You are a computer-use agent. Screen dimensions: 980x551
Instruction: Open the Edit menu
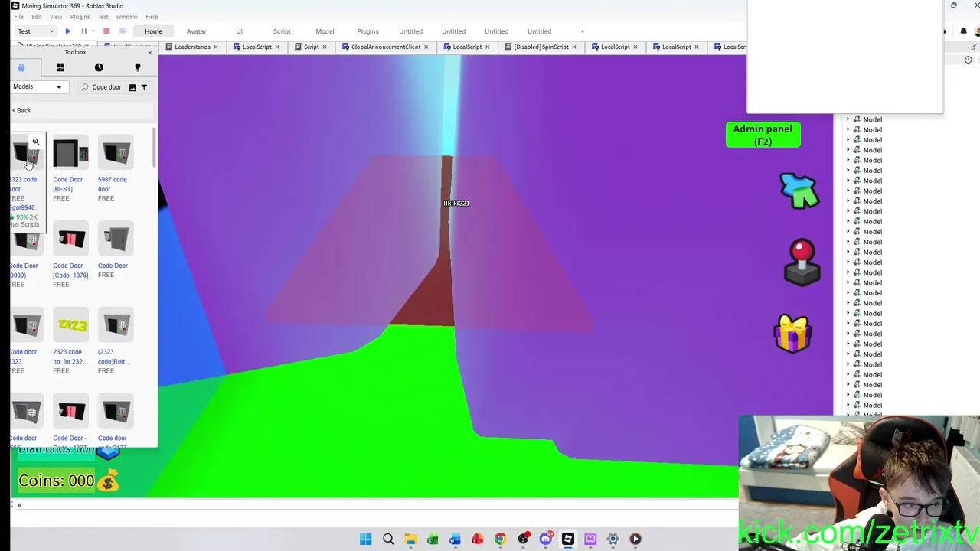coord(37,17)
